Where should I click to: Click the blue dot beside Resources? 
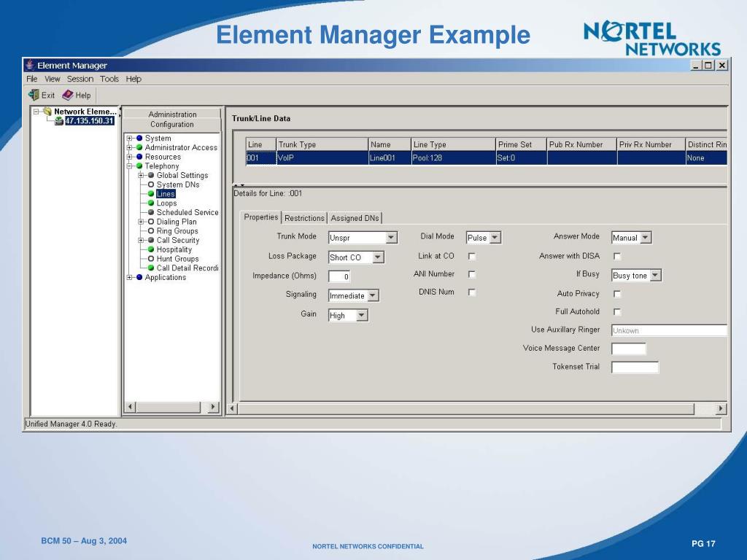click(139, 157)
